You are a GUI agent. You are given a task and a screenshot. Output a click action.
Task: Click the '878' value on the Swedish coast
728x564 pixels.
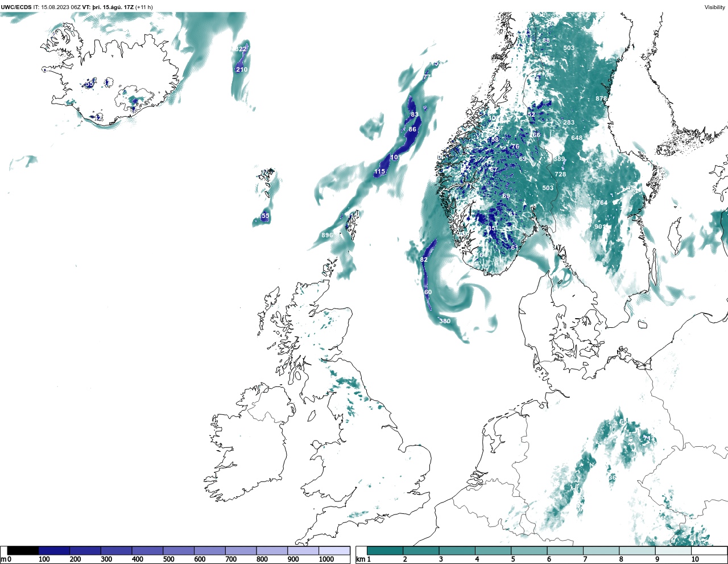(x=601, y=98)
